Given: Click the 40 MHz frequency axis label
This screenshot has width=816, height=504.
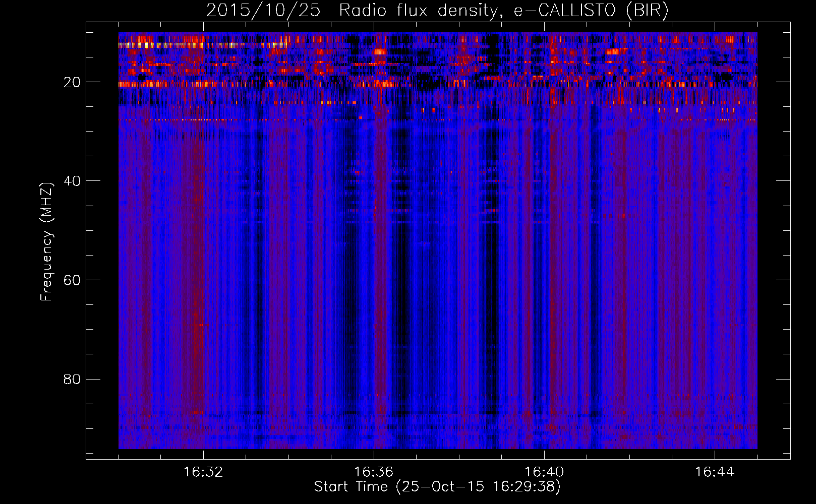Looking at the screenshot, I should pyautogui.click(x=73, y=181).
